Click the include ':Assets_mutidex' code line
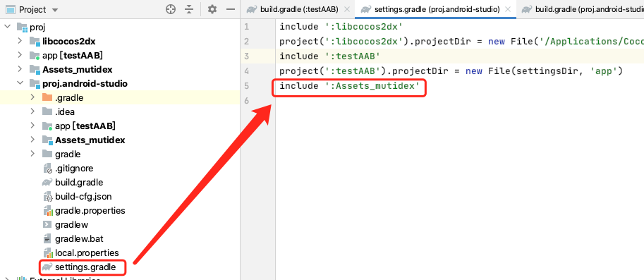The image size is (644, 280). click(x=350, y=86)
